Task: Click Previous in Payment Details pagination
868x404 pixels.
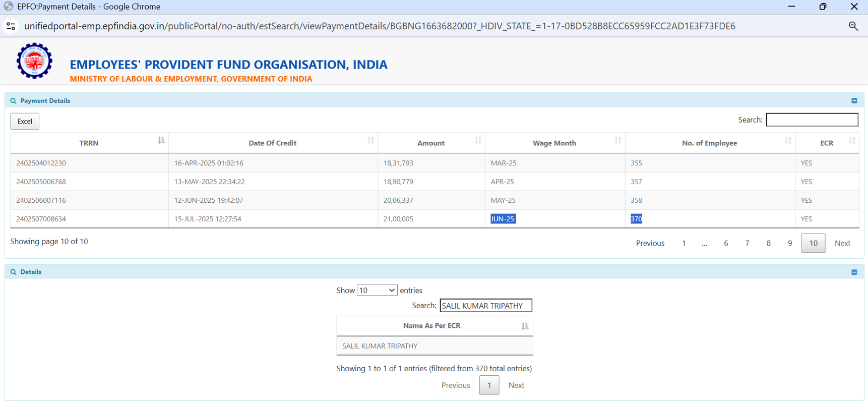Action: tap(650, 243)
